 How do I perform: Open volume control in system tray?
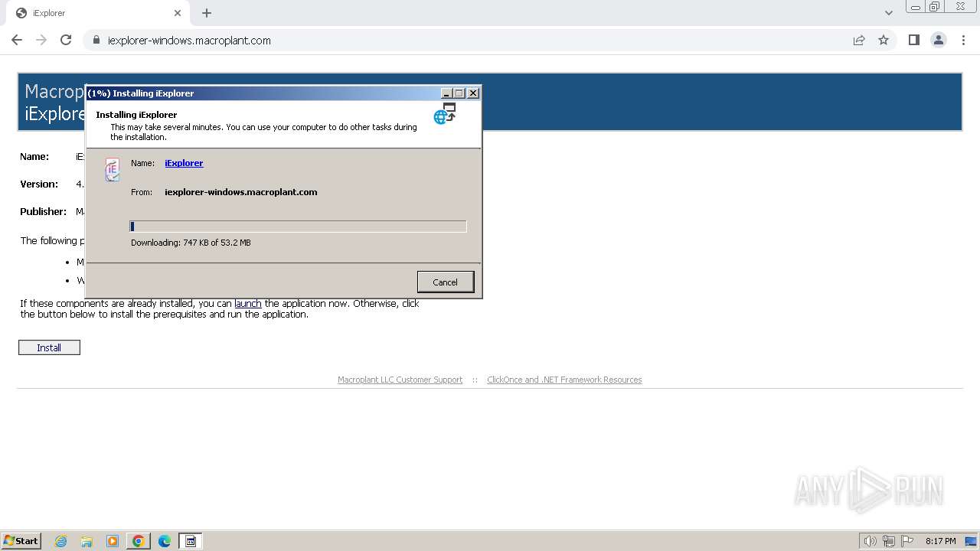[x=870, y=541]
